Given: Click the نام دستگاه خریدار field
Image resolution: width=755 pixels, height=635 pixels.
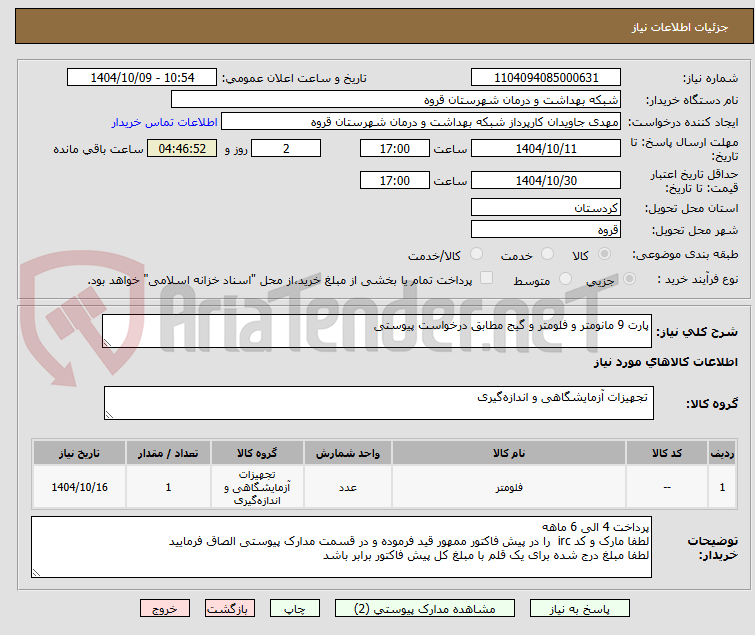Looking at the screenshot, I should coord(396,100).
